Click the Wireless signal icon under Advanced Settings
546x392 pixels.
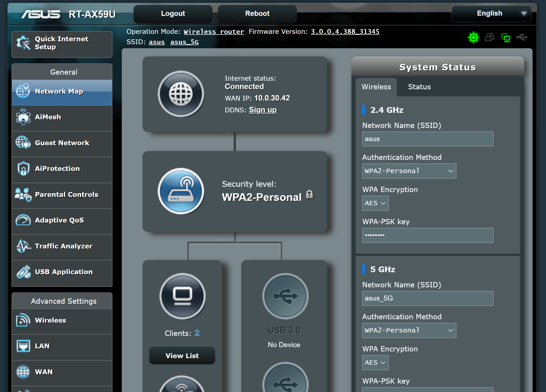(23, 320)
